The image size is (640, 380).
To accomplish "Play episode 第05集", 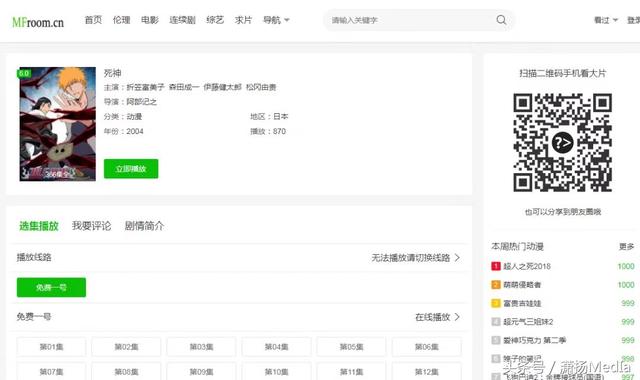I will tap(352, 347).
